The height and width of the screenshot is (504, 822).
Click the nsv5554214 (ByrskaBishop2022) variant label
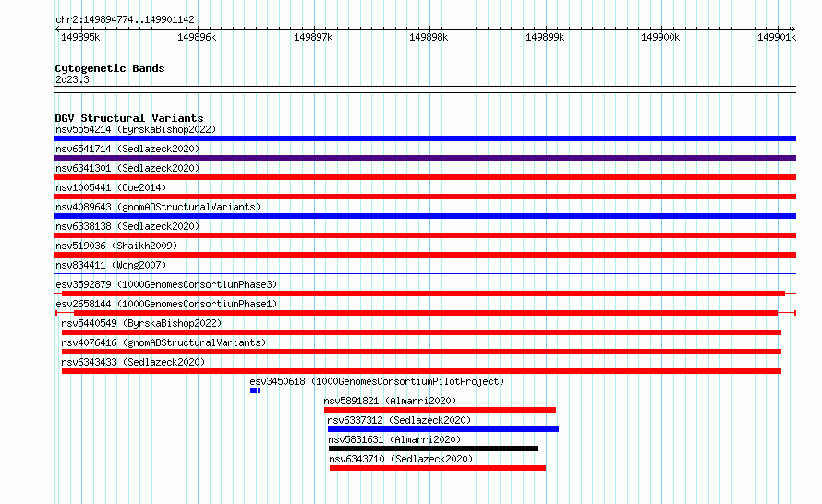point(136,129)
